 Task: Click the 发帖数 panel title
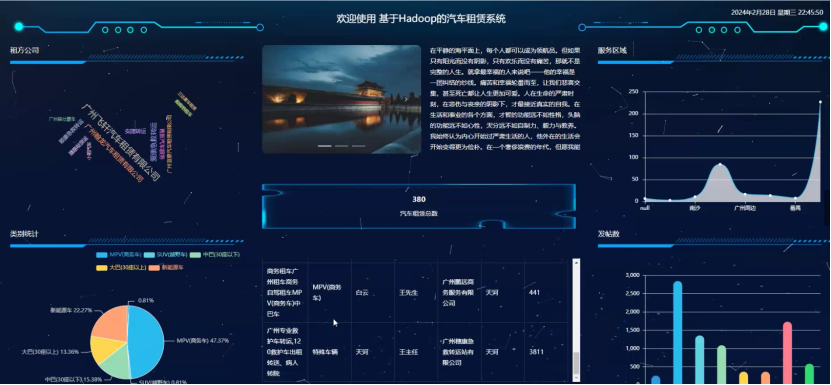(608, 234)
